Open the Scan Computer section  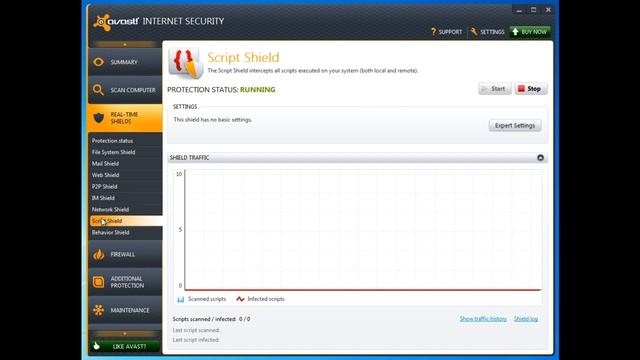[124, 90]
